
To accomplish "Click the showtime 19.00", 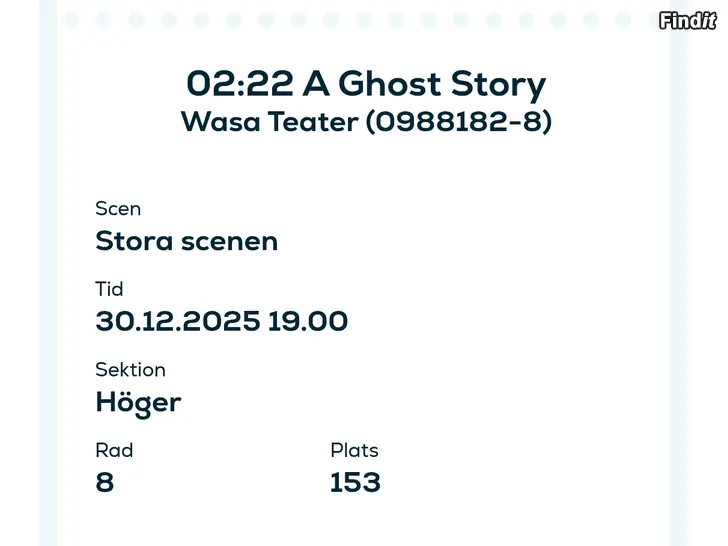I will coord(308,322).
